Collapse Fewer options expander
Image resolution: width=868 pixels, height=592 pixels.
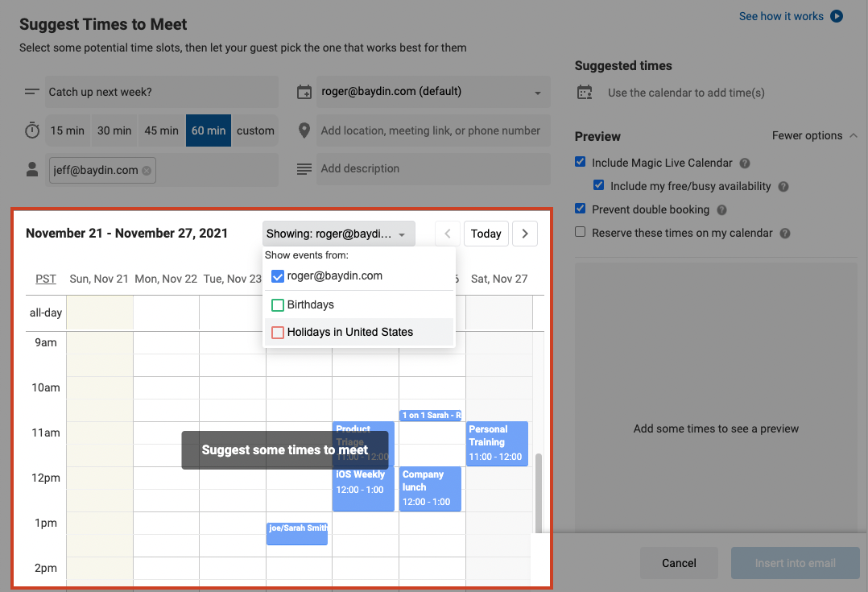pyautogui.click(x=814, y=135)
